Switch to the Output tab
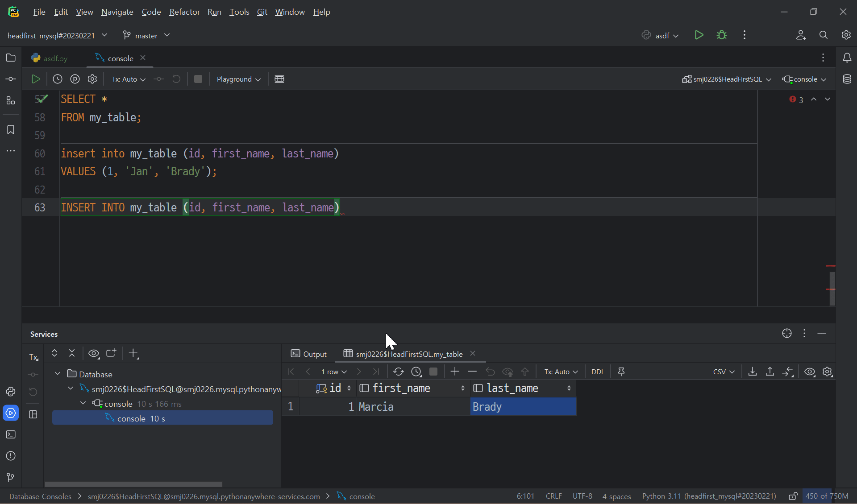 309,354
